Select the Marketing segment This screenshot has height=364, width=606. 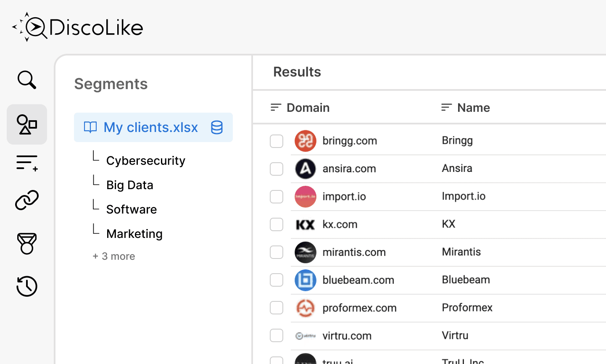pyautogui.click(x=134, y=234)
